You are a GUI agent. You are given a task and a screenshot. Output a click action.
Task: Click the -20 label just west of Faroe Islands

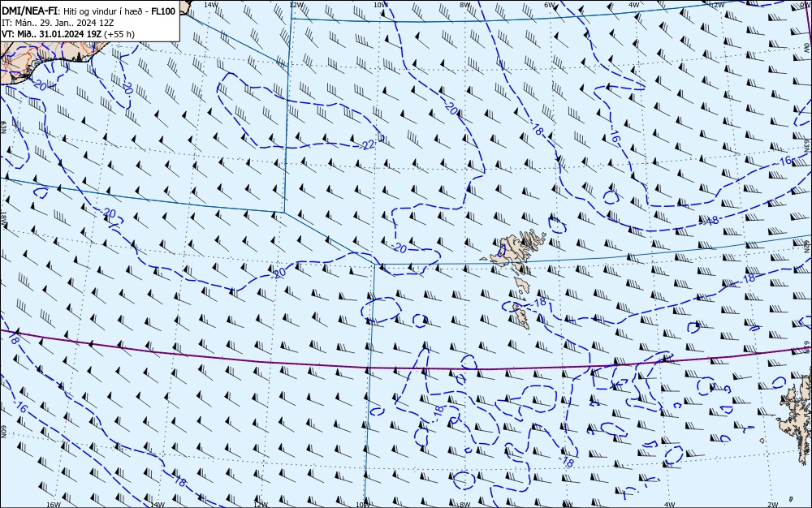pyautogui.click(x=400, y=248)
